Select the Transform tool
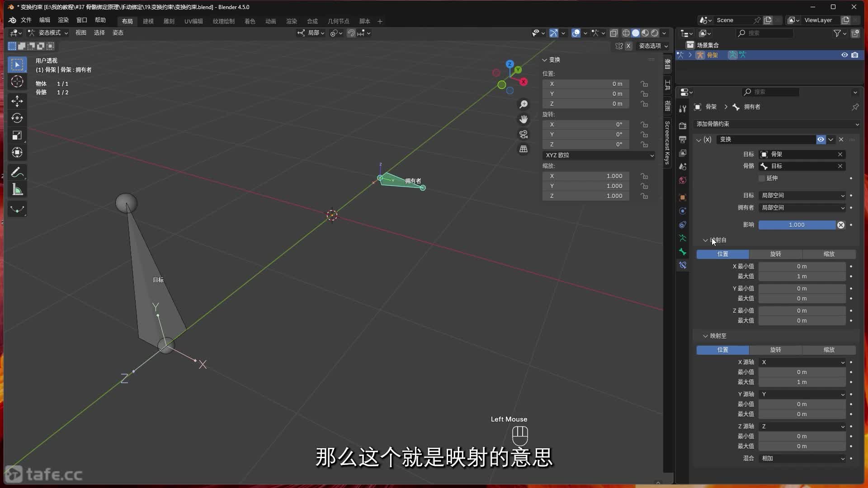The image size is (868, 488). click(x=17, y=153)
